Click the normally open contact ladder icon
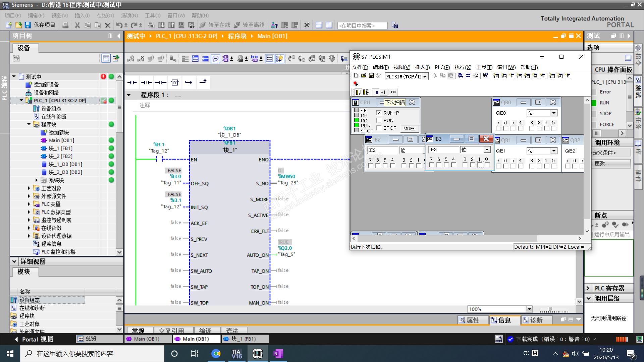Screen dimensions: 644x362 click(132, 82)
